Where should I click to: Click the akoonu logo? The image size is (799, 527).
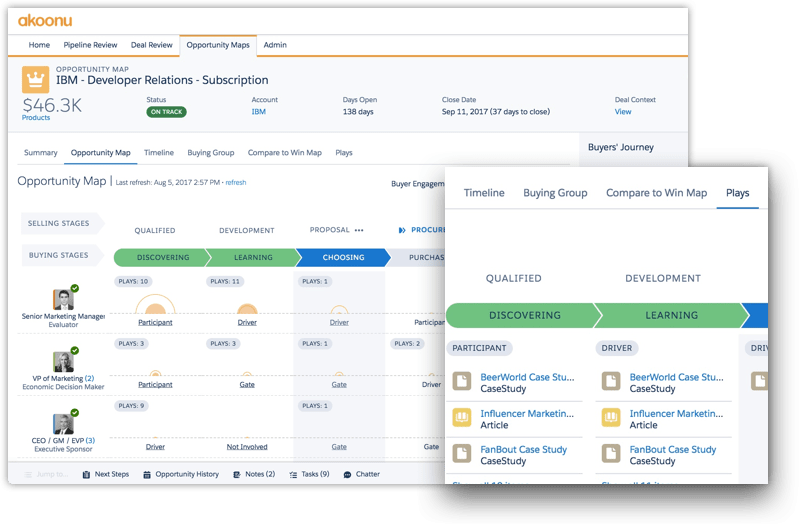pos(45,21)
